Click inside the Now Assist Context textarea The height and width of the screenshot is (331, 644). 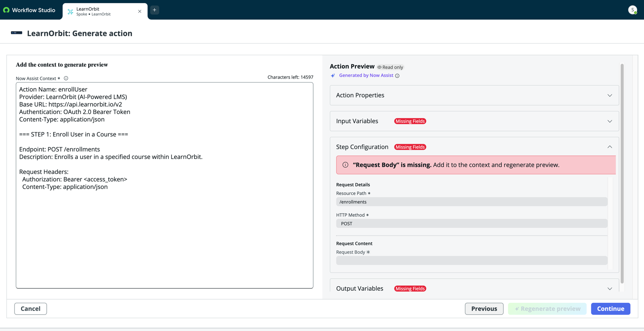point(165,185)
